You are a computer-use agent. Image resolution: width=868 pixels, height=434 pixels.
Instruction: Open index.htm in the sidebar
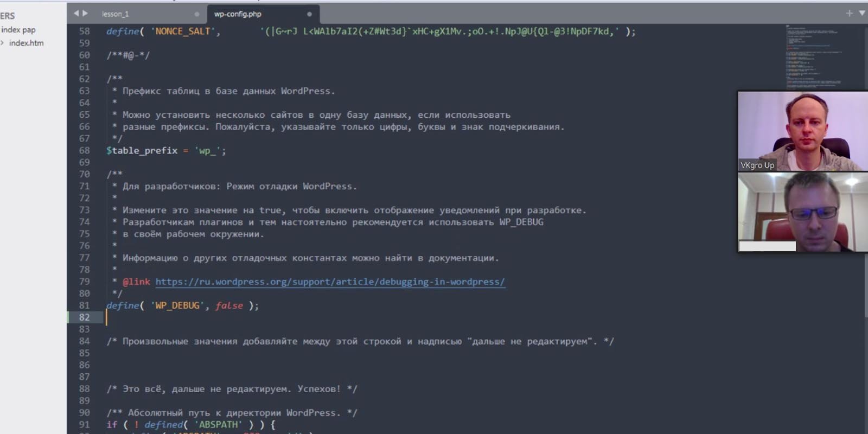point(26,43)
